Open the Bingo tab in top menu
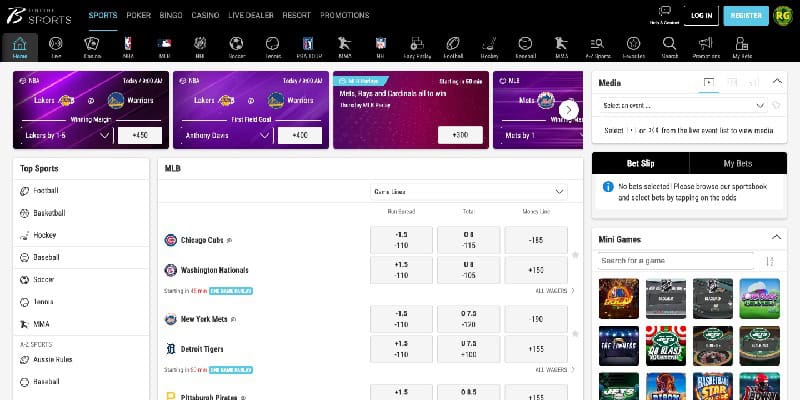Image resolution: width=800 pixels, height=400 pixels. 170,15
